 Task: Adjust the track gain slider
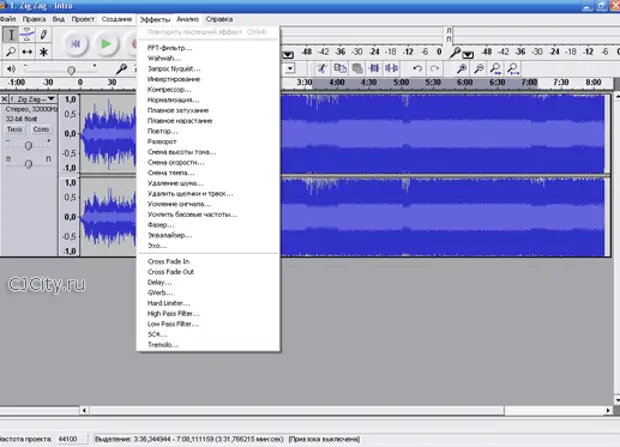click(x=29, y=145)
